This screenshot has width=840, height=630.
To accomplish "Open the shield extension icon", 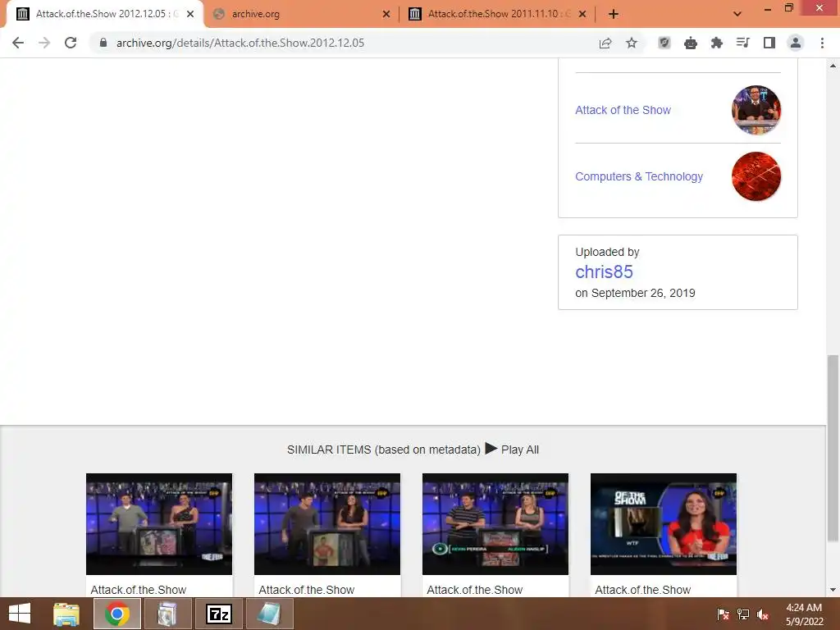I will (x=664, y=43).
